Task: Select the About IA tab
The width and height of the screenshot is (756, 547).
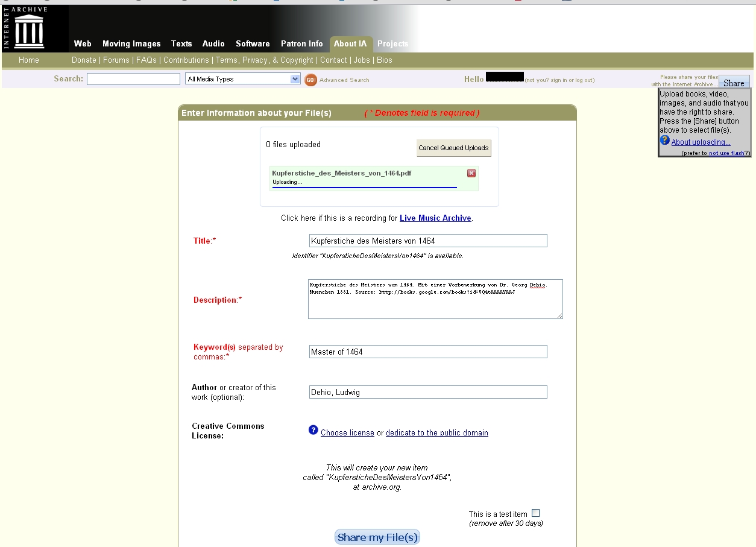Action: click(350, 43)
